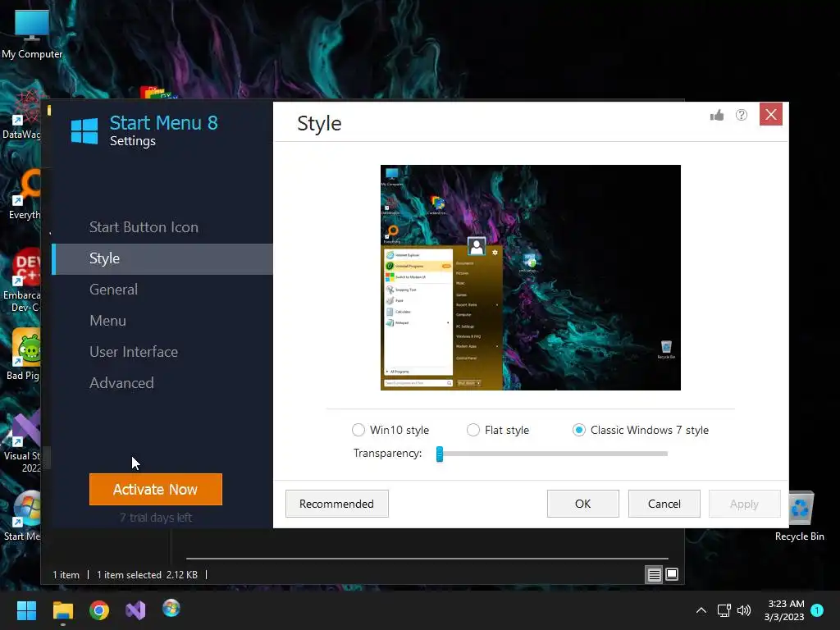This screenshot has width=840, height=630.
Task: Go to the General settings section
Action: [113, 290]
